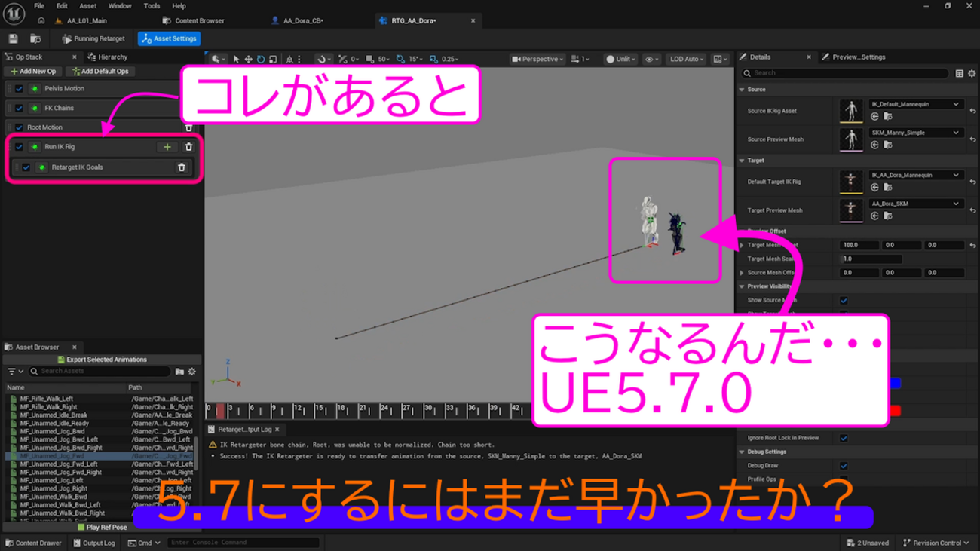
Task: Open Browse to asset in Content Browser icon
Action: click(36, 38)
